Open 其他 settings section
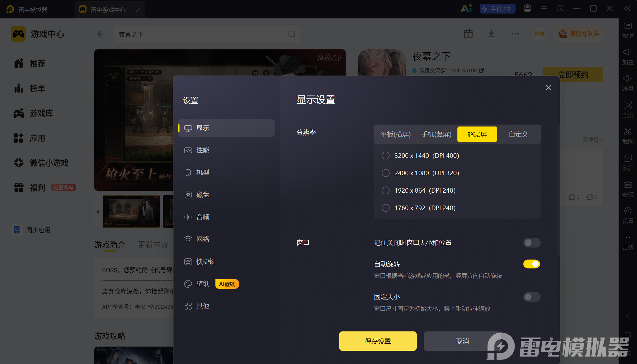This screenshot has width=637, height=364. [x=226, y=306]
